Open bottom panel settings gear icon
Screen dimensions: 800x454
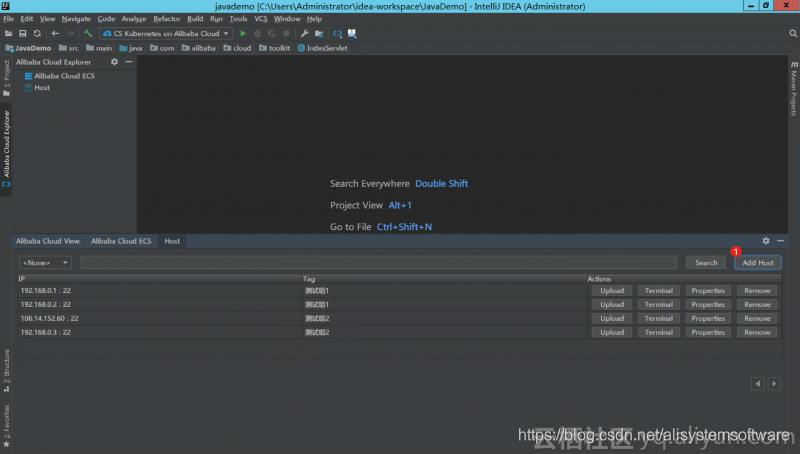pos(766,241)
